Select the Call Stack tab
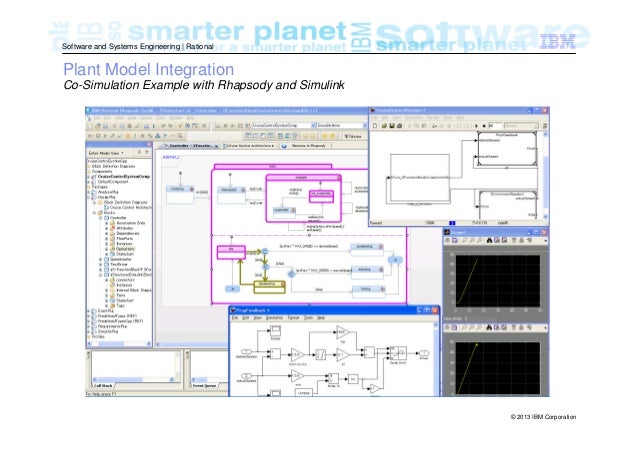638x451 pixels. pos(103,385)
